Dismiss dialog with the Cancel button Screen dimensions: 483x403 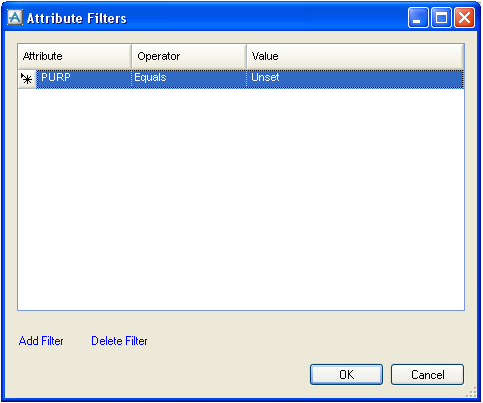pyautogui.click(x=427, y=374)
